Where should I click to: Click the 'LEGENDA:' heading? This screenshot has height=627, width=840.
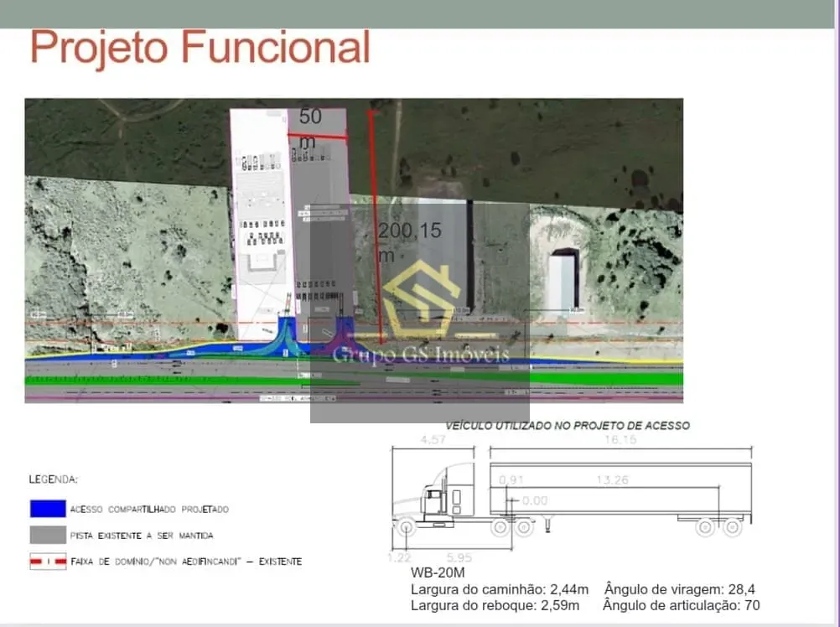pos(53,479)
